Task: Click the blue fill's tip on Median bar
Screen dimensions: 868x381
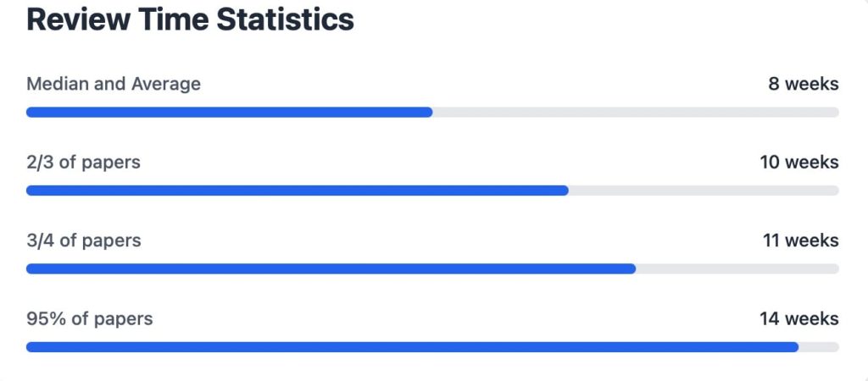Action: pos(428,113)
